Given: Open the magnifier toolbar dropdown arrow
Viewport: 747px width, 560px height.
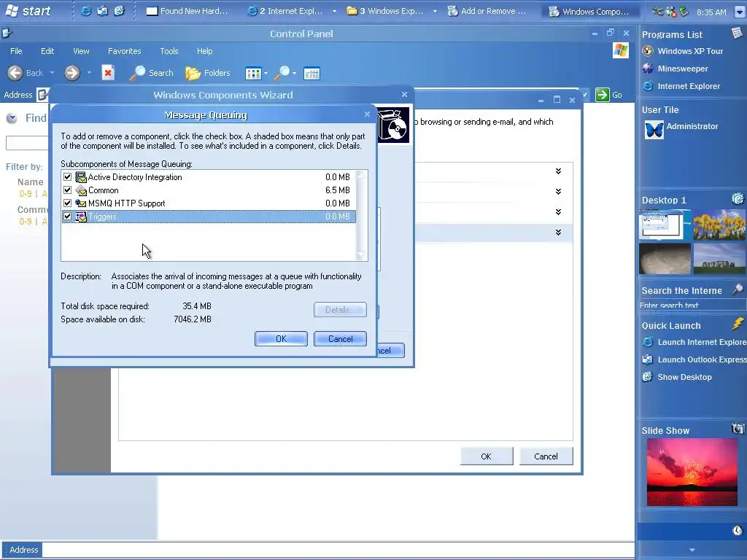Looking at the screenshot, I should (x=295, y=74).
